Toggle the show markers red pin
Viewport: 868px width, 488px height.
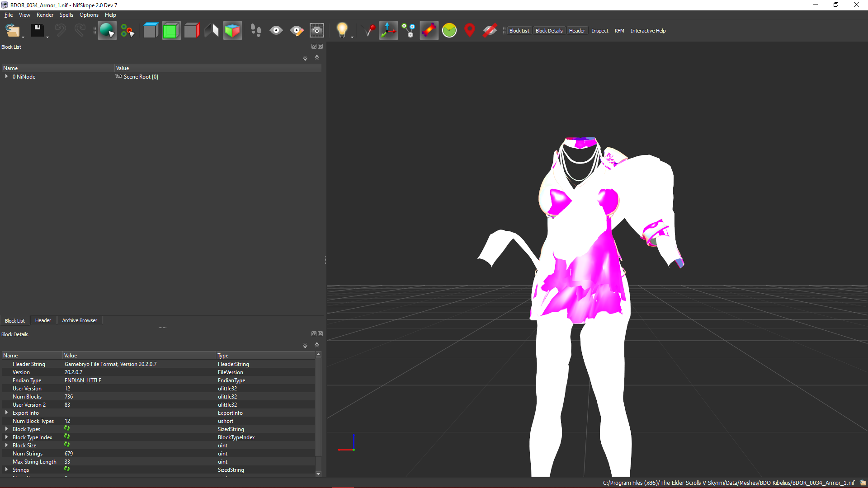coord(470,31)
